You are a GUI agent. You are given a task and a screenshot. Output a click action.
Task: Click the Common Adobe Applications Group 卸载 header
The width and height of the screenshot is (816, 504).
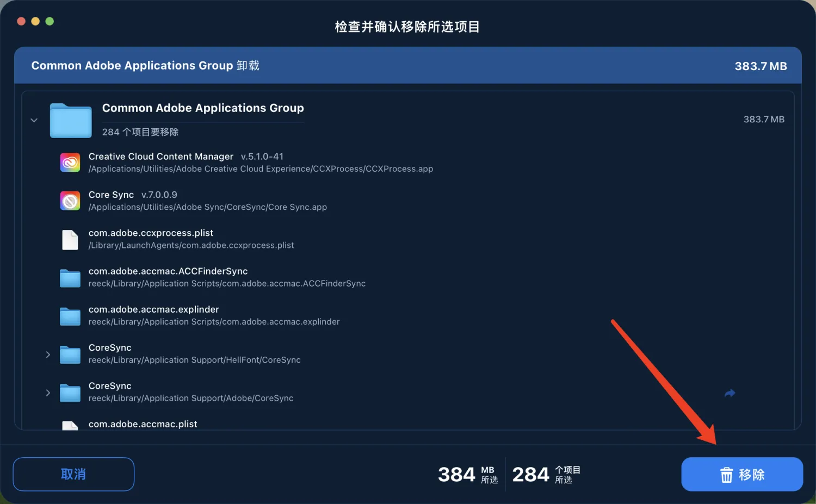click(x=145, y=65)
